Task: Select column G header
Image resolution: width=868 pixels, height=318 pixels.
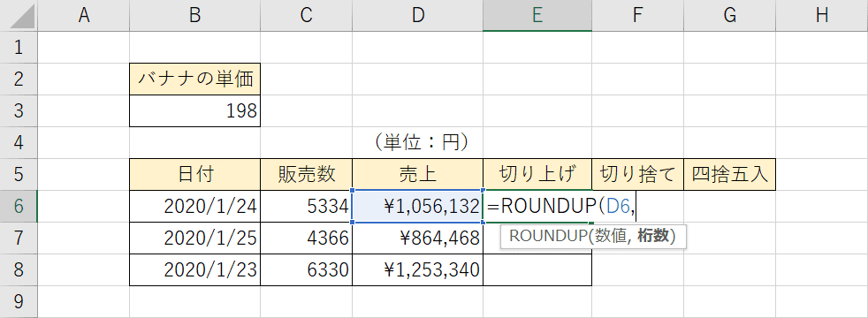Action: [x=729, y=16]
